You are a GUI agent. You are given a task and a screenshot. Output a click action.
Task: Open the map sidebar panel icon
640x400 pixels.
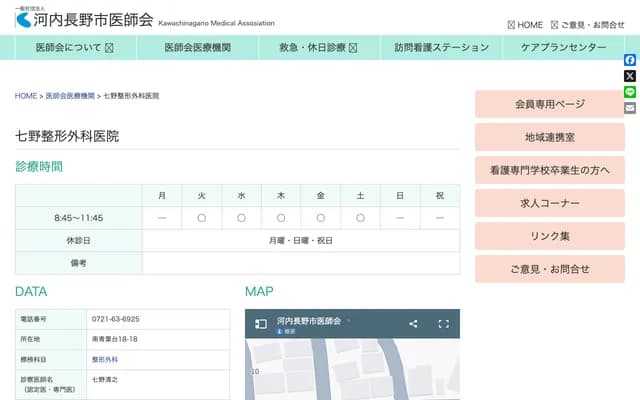261,324
